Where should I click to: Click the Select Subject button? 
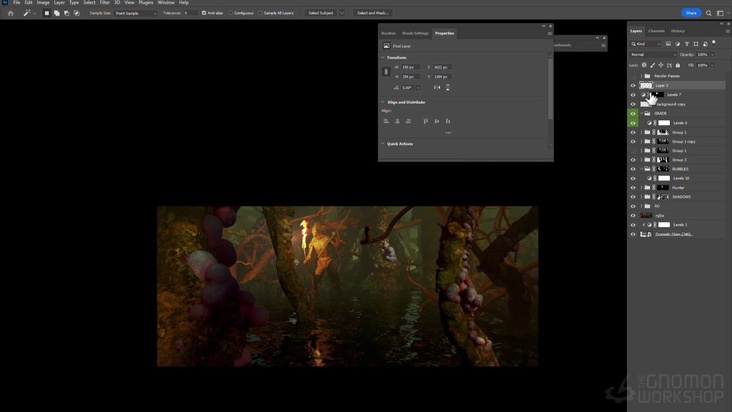(x=321, y=13)
